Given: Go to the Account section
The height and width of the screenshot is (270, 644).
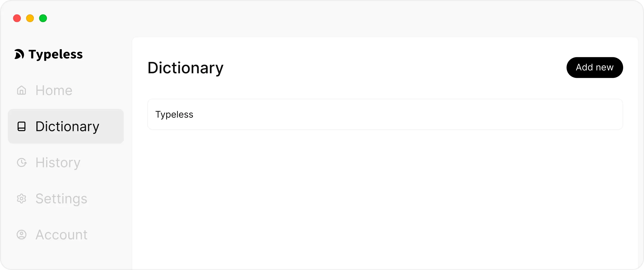Looking at the screenshot, I should (x=61, y=235).
